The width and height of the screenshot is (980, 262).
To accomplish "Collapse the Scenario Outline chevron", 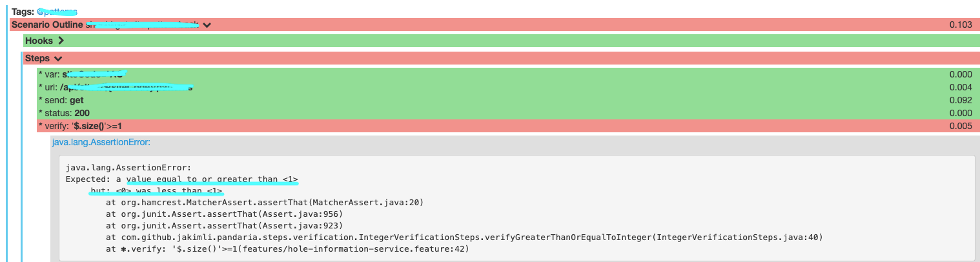I will tap(207, 25).
